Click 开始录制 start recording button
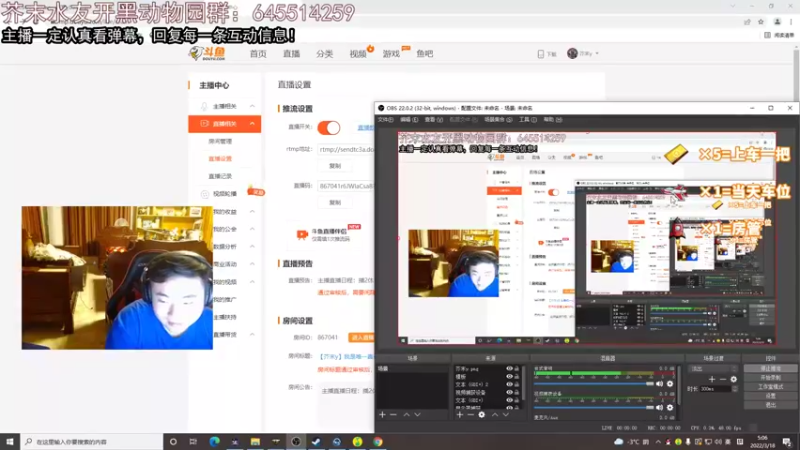This screenshot has height=450, width=800. pos(770,378)
